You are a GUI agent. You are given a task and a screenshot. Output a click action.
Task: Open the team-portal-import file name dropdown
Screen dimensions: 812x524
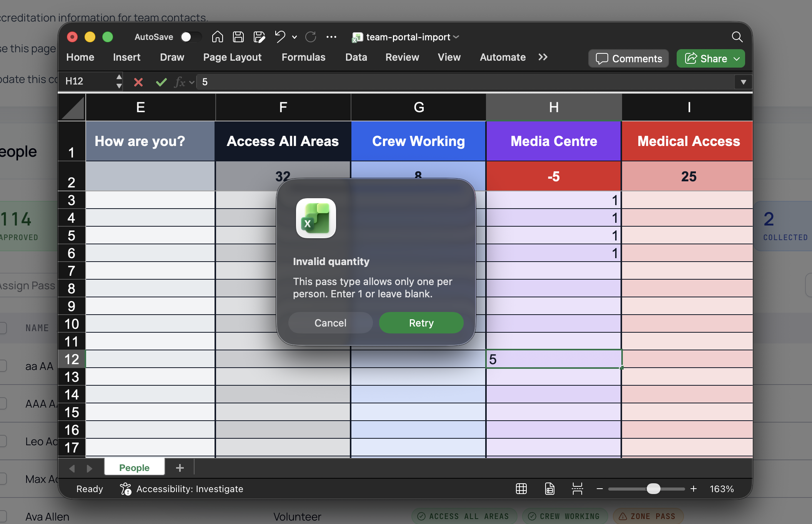pos(456,37)
